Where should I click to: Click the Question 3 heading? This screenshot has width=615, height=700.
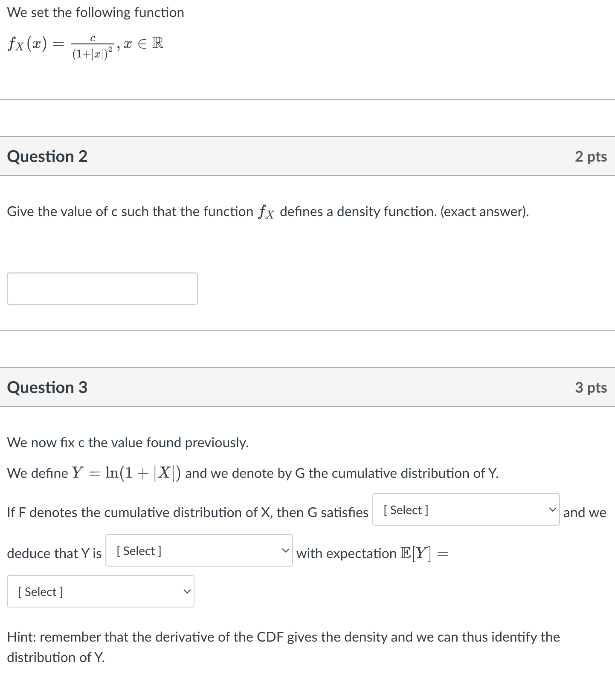47,388
